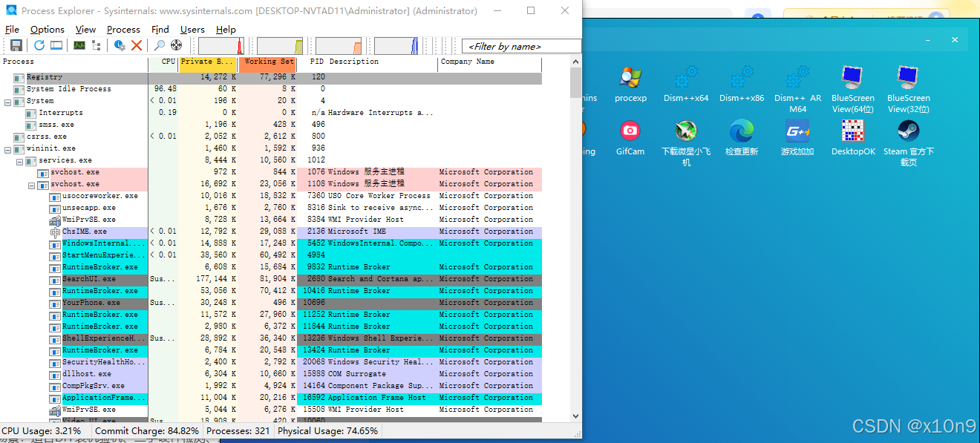This screenshot has width=980, height=443.
Task: Open process Properties gear toolbar icon
Action: [119, 46]
